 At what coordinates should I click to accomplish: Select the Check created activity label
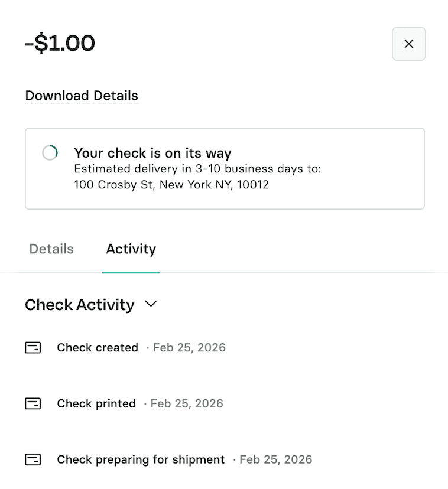(98, 348)
